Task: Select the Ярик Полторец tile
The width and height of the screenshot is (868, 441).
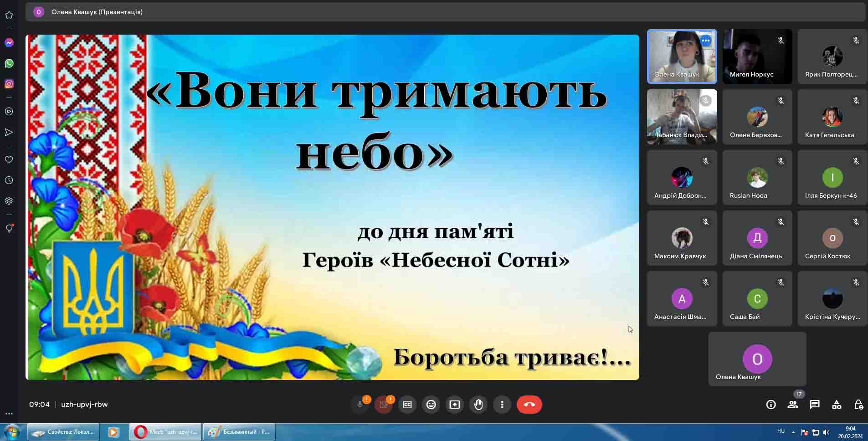Action: click(832, 56)
